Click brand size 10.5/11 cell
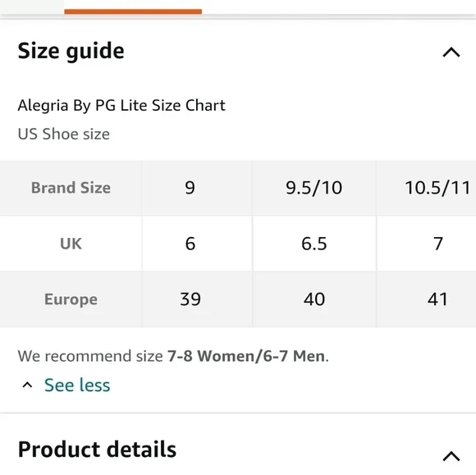Screen dimensions: 476x475 (x=426, y=188)
